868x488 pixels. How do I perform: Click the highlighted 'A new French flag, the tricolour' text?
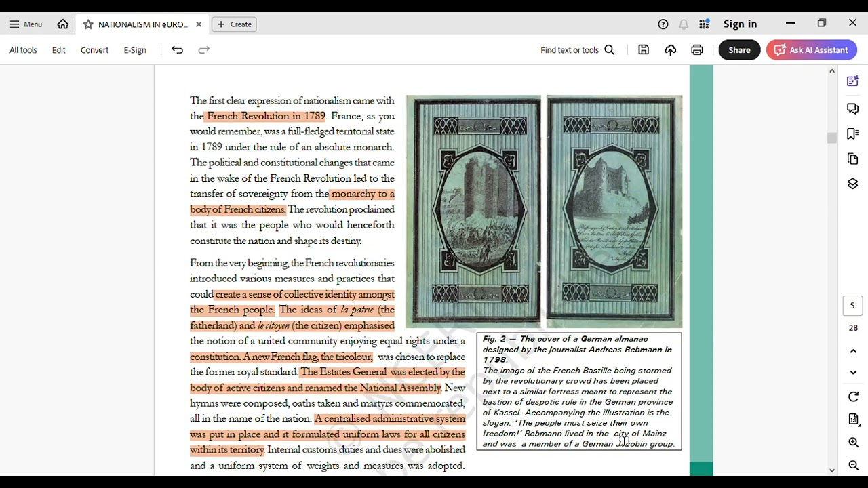pos(307,357)
